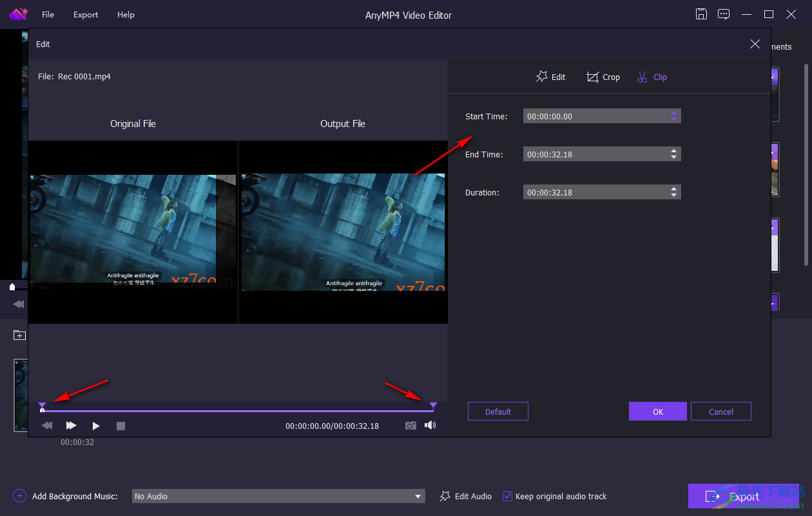Open the feedback chat icon
The width and height of the screenshot is (812, 516).
724,14
